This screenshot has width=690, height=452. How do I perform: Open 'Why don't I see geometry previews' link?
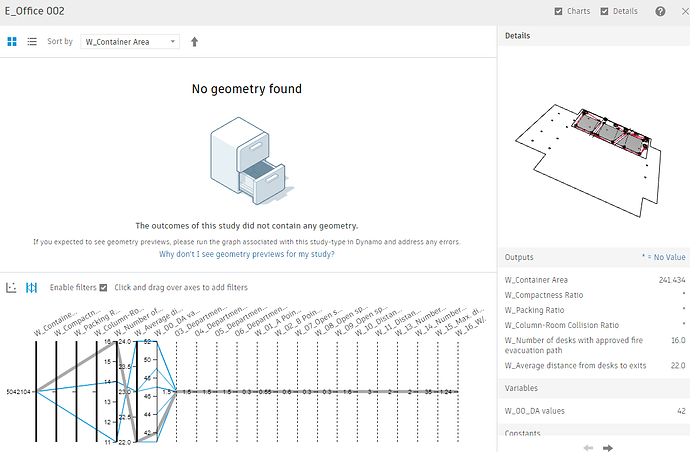pyautogui.click(x=247, y=254)
